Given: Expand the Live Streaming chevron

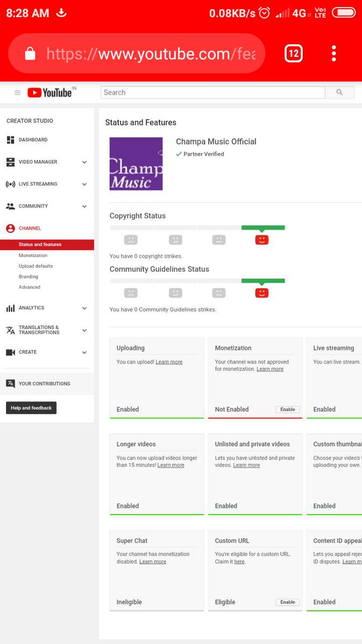Looking at the screenshot, I should pyautogui.click(x=84, y=184).
